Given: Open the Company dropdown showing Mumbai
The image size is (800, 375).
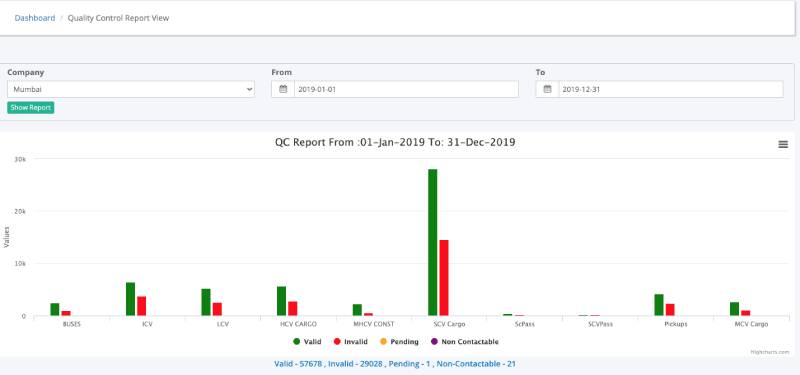Looking at the screenshot, I should point(131,89).
